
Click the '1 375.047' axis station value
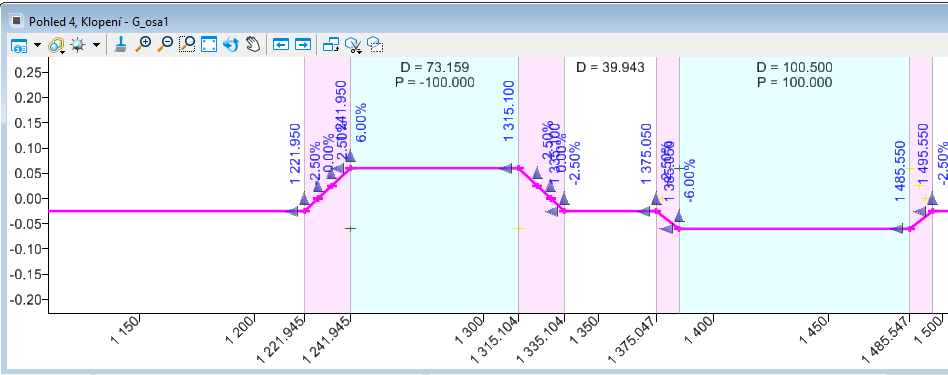coord(632,340)
